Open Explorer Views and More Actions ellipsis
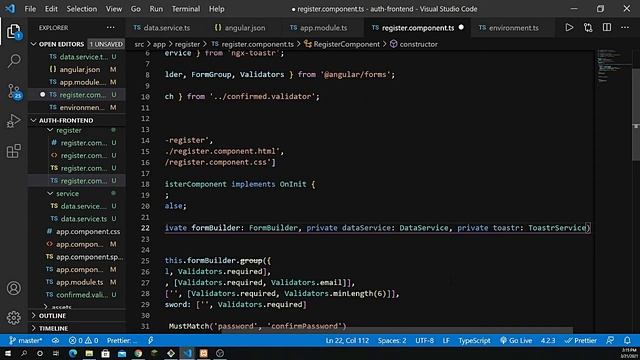The width and height of the screenshot is (640, 360). (x=111, y=27)
